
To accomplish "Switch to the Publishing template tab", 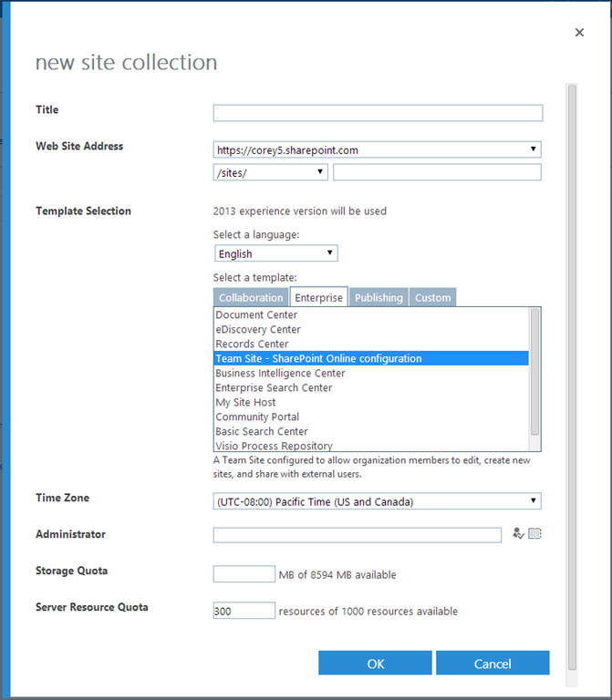I will pos(379,297).
